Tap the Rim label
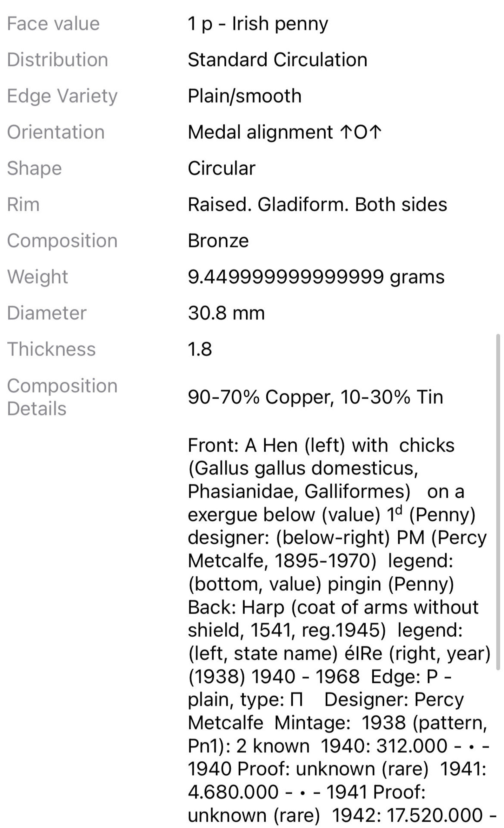The height and width of the screenshot is (828, 504). coord(23,204)
